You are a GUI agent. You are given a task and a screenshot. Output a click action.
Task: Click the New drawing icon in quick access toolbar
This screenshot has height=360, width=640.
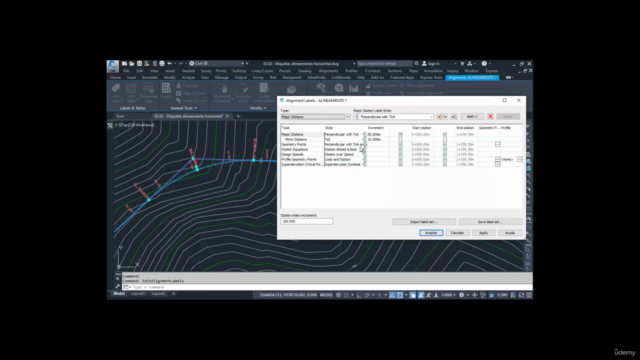124,64
